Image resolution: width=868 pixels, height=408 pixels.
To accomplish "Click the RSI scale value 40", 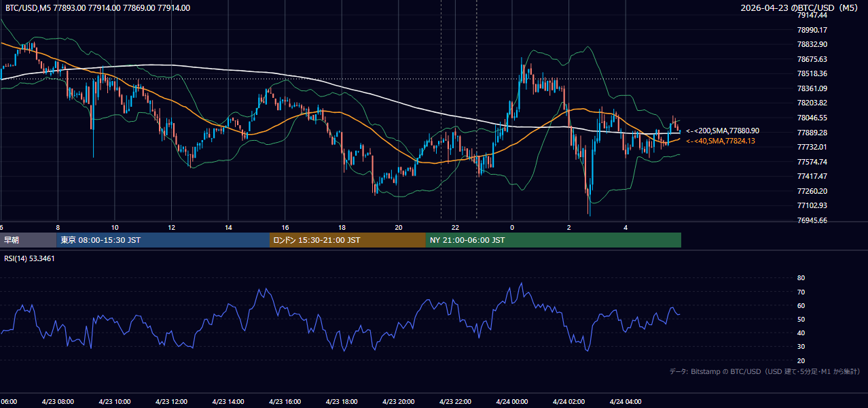I will (x=801, y=333).
